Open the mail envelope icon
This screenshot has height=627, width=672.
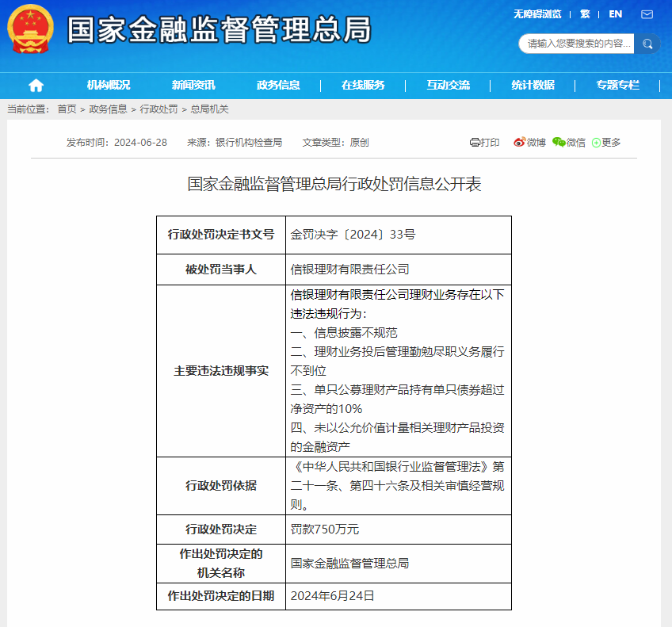(x=647, y=14)
